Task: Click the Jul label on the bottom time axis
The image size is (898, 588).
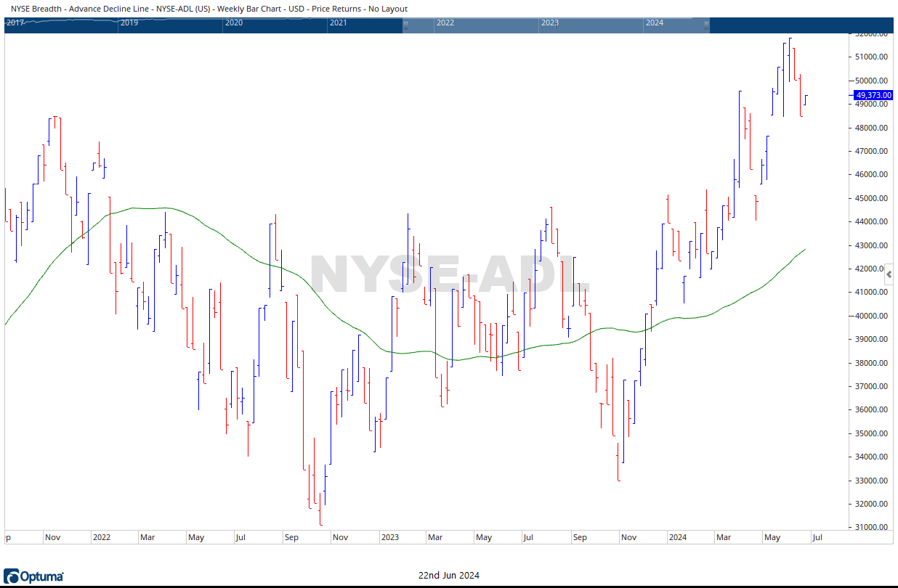Action: (818, 537)
